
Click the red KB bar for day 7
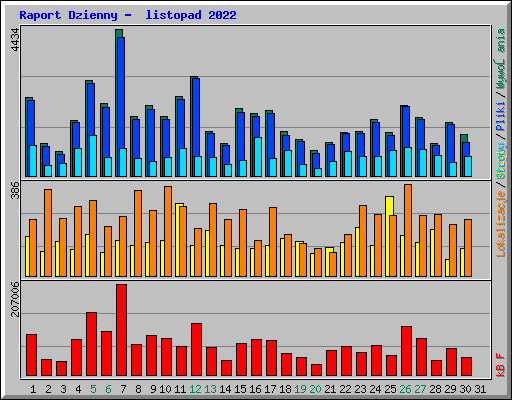pos(121,330)
